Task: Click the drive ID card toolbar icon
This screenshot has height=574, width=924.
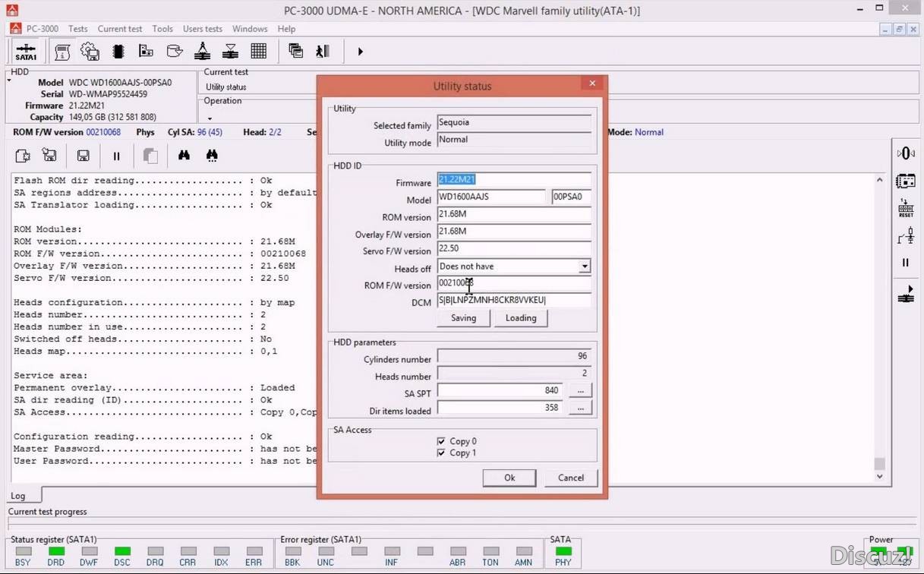Action: (x=146, y=52)
